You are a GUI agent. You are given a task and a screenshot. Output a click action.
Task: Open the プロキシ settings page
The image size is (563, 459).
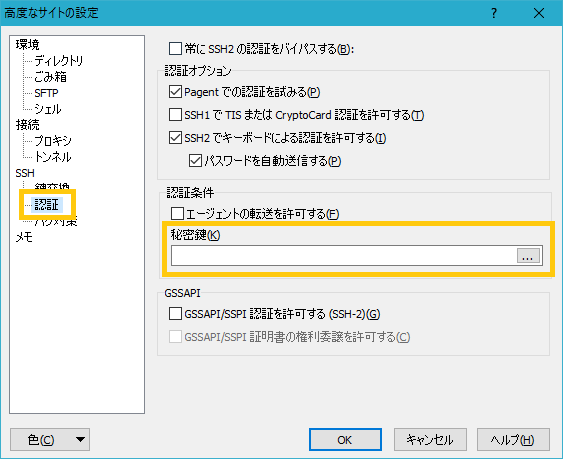53,140
